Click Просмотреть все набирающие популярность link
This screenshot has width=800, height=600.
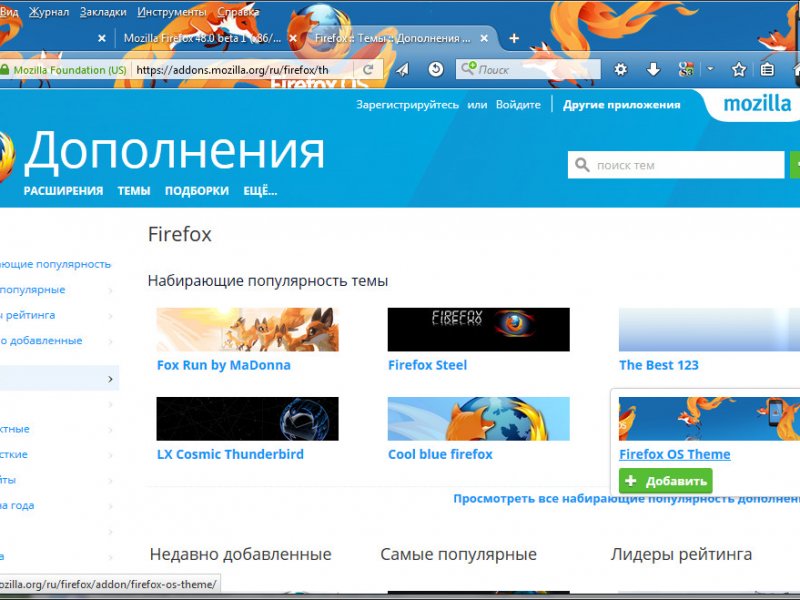627,498
